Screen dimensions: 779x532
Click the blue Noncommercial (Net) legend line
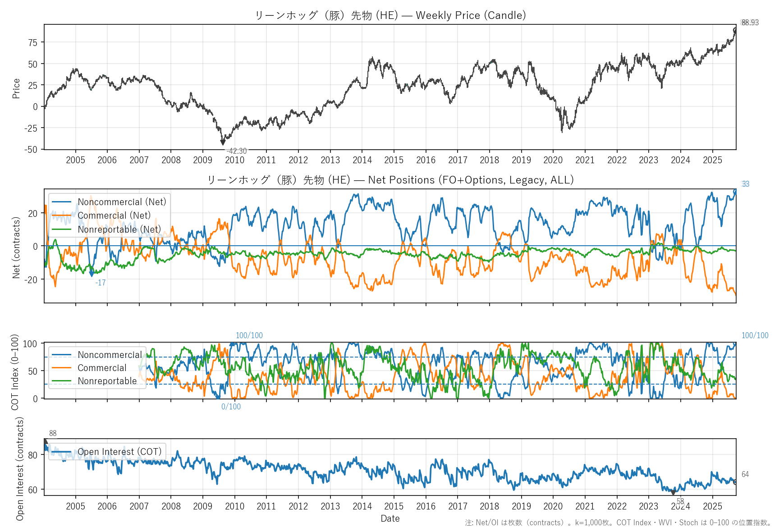pos(61,202)
